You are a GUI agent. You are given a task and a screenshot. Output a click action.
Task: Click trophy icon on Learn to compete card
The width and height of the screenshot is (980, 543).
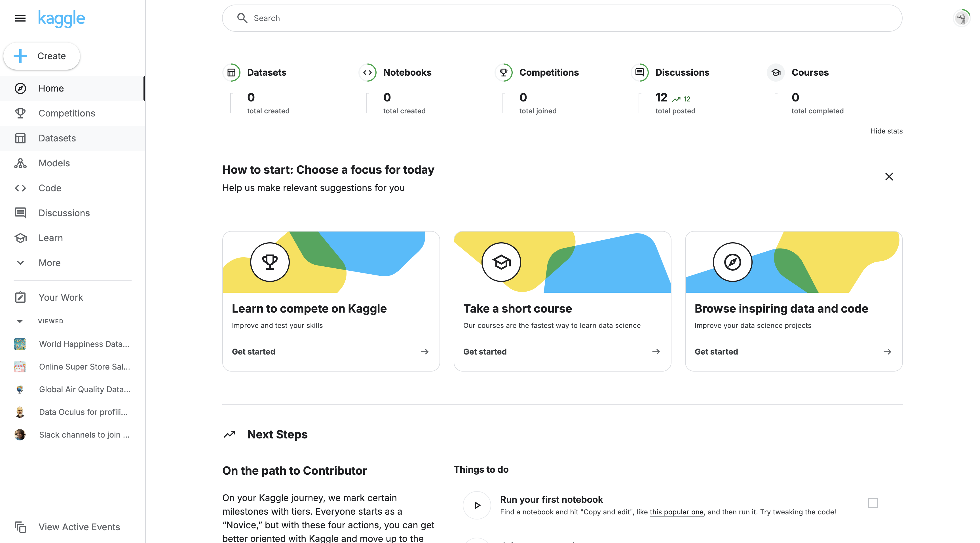(270, 262)
